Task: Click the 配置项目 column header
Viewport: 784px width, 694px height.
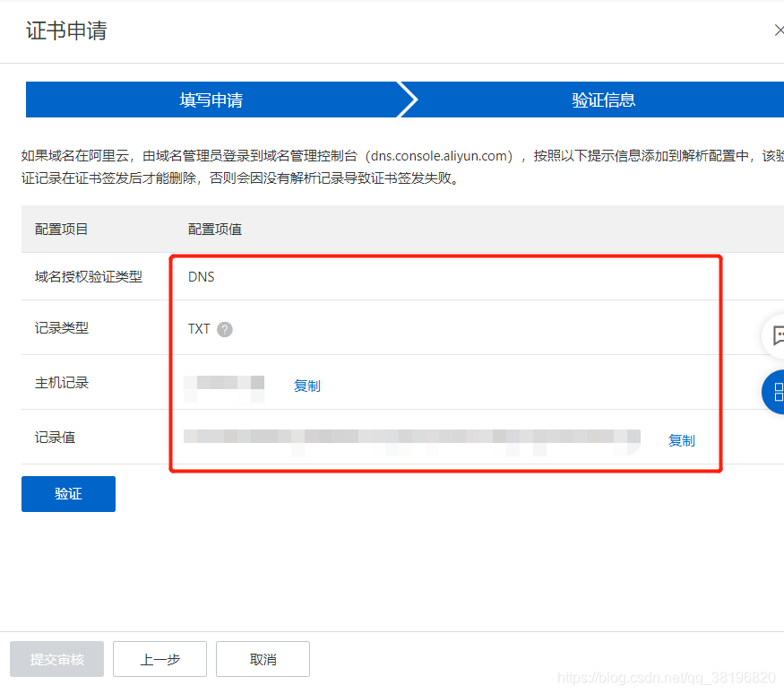Action: 62,230
